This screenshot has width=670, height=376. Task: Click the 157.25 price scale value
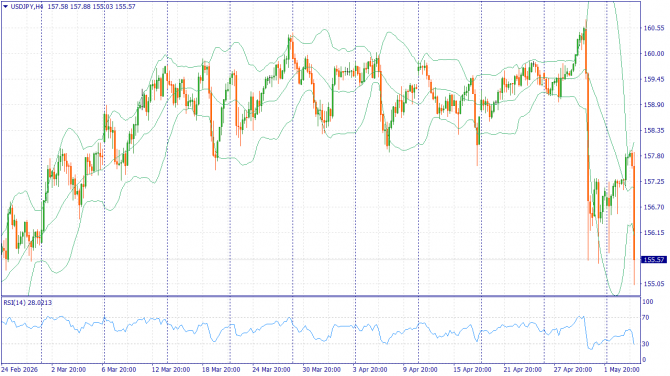653,182
